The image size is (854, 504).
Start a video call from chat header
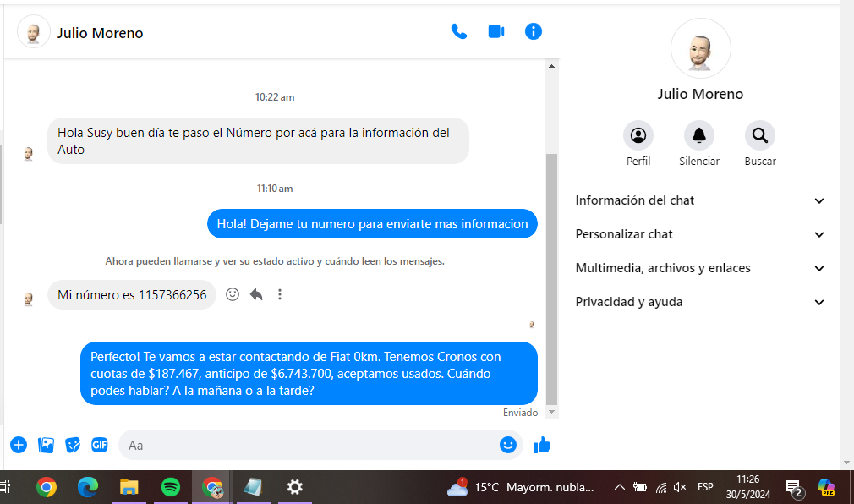pos(496,31)
